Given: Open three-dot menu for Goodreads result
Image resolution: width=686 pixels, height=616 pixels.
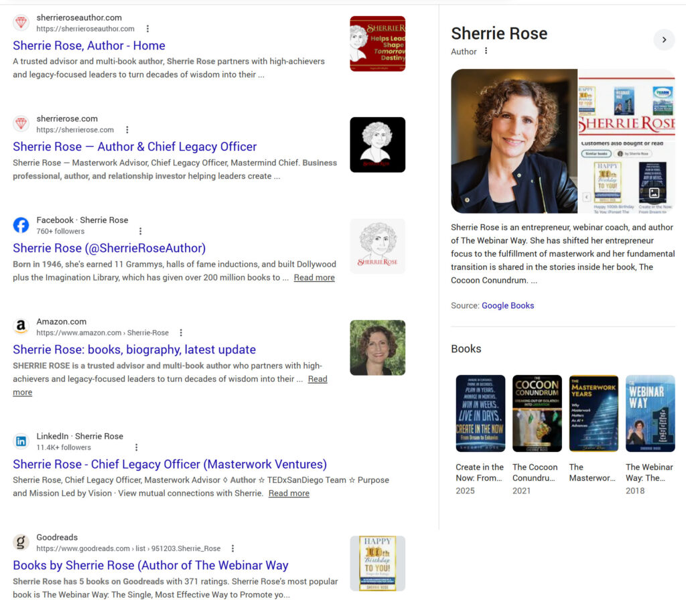Looking at the screenshot, I should pyautogui.click(x=232, y=548).
